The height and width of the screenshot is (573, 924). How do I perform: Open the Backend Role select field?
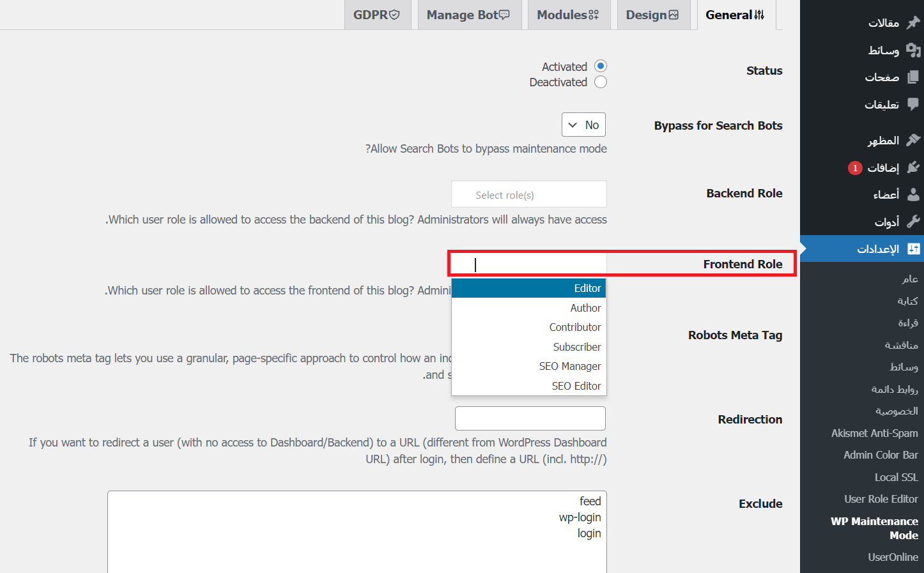click(529, 194)
